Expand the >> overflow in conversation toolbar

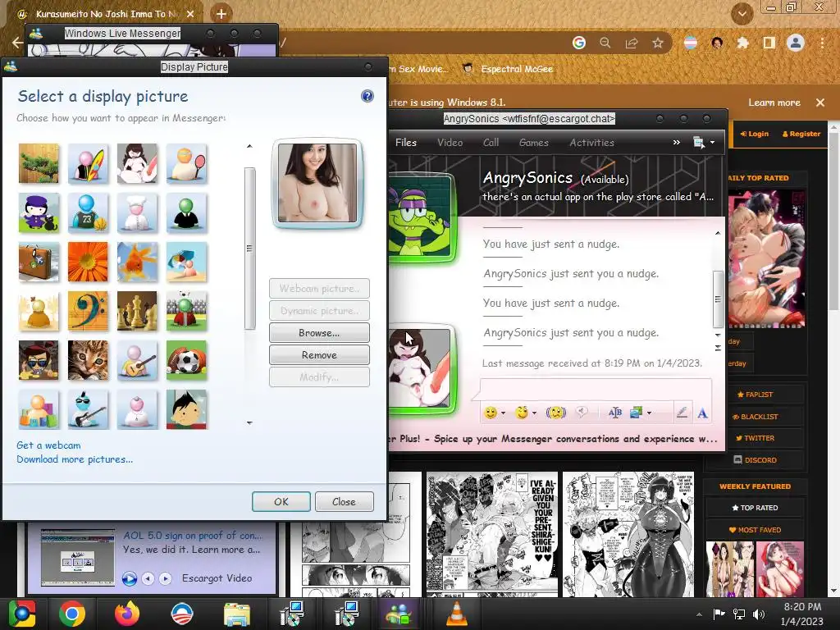(677, 142)
